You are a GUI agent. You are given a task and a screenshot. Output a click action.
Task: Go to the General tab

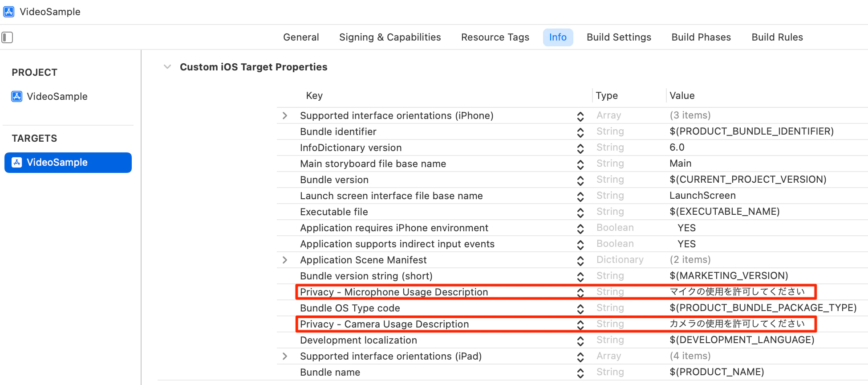(x=301, y=37)
